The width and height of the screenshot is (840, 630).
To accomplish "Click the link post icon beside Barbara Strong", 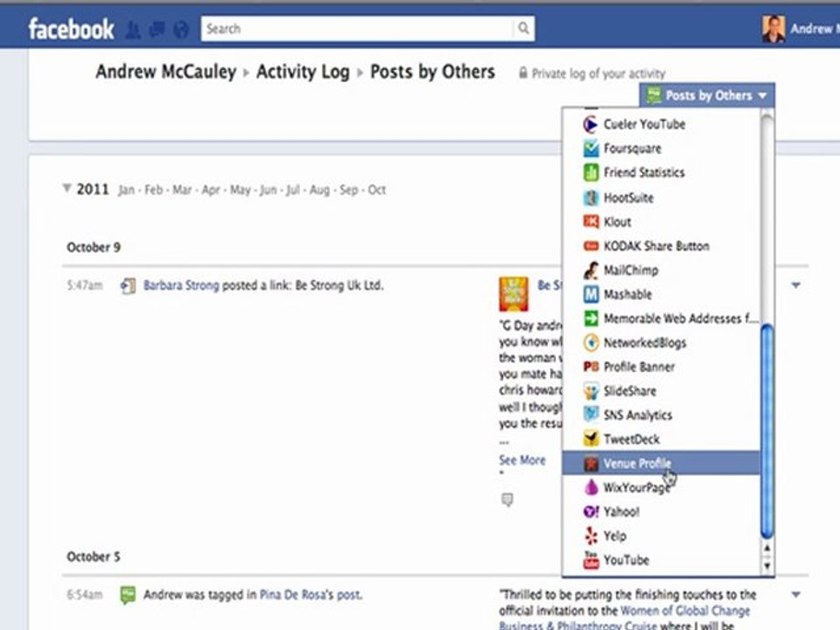I will click(128, 285).
